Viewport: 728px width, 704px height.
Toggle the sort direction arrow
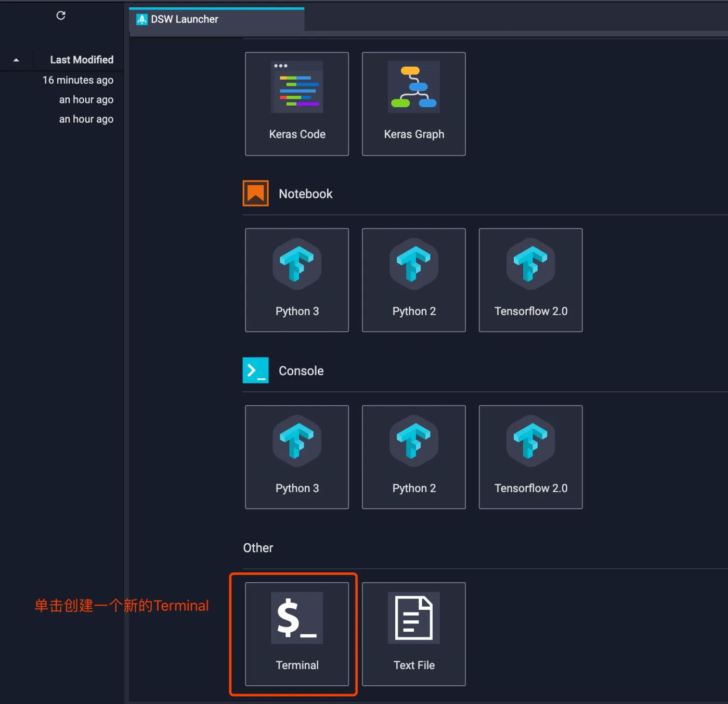click(x=16, y=60)
